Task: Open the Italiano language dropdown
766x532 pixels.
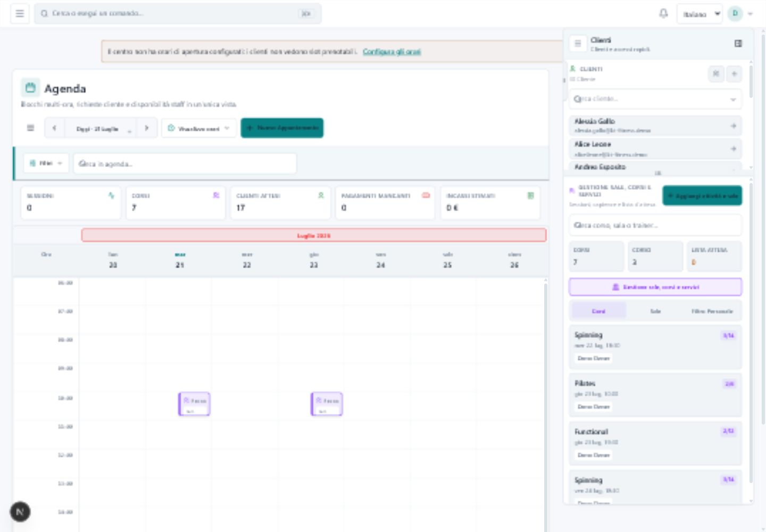Action: tap(700, 14)
